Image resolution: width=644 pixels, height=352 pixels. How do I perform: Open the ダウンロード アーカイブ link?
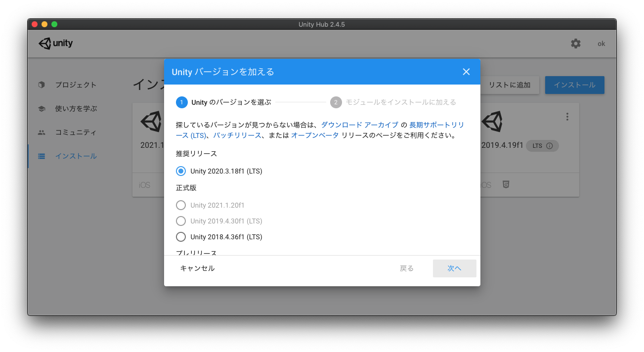359,125
